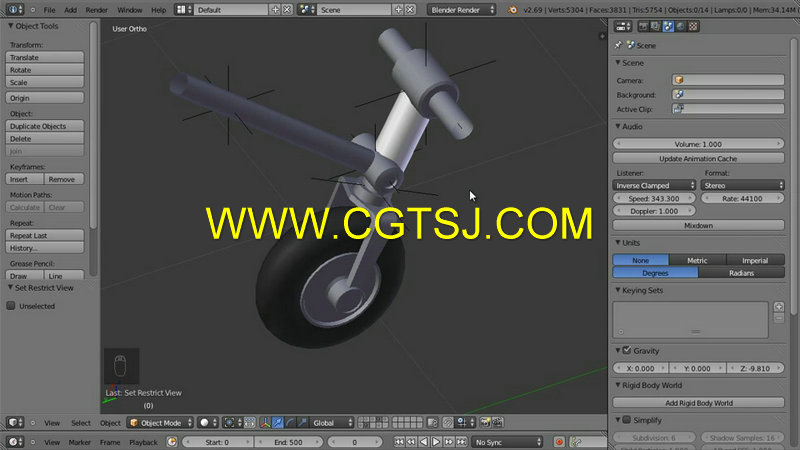Click the scene browse icon in header
800x450 pixels.
click(x=306, y=9)
